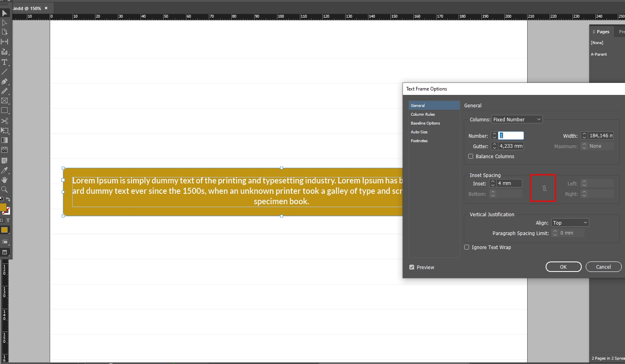
Task: Disable the Preview checkbox
Action: point(411,267)
